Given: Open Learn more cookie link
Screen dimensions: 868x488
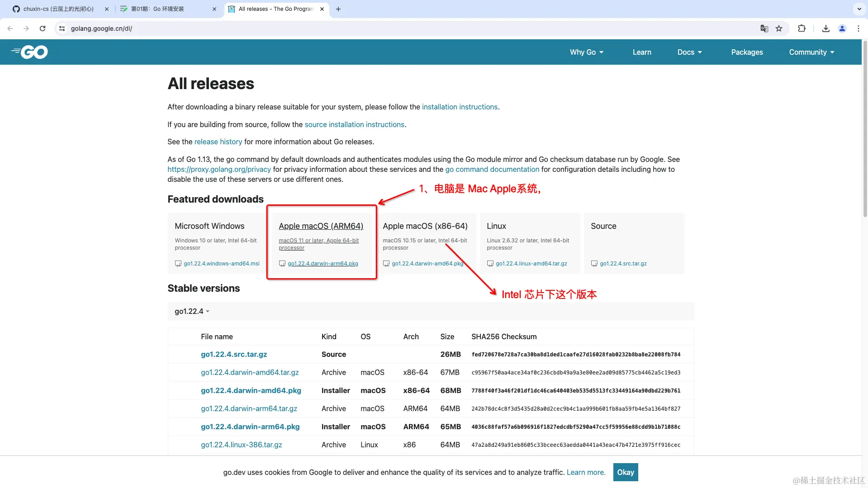Looking at the screenshot, I should (586, 472).
